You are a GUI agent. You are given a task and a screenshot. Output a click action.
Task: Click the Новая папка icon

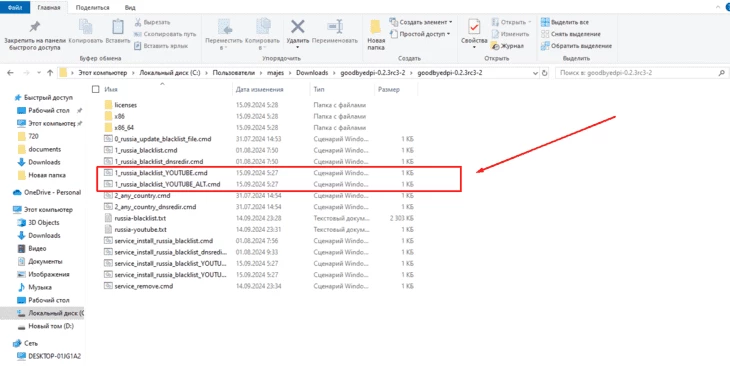coord(376,27)
